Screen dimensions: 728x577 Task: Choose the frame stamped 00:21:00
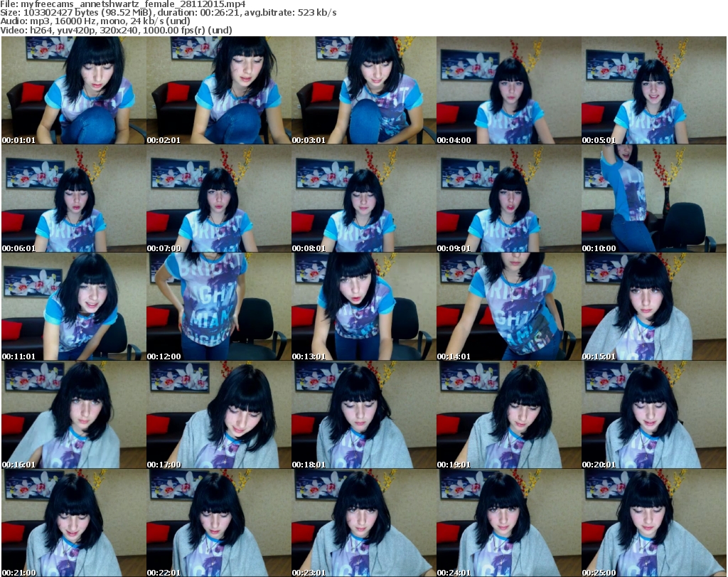pyautogui.click(x=74, y=523)
